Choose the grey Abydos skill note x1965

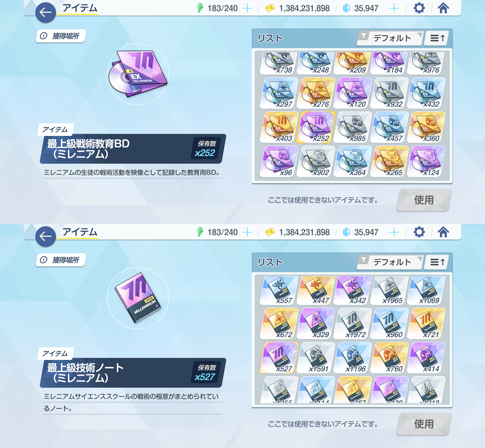point(390,290)
